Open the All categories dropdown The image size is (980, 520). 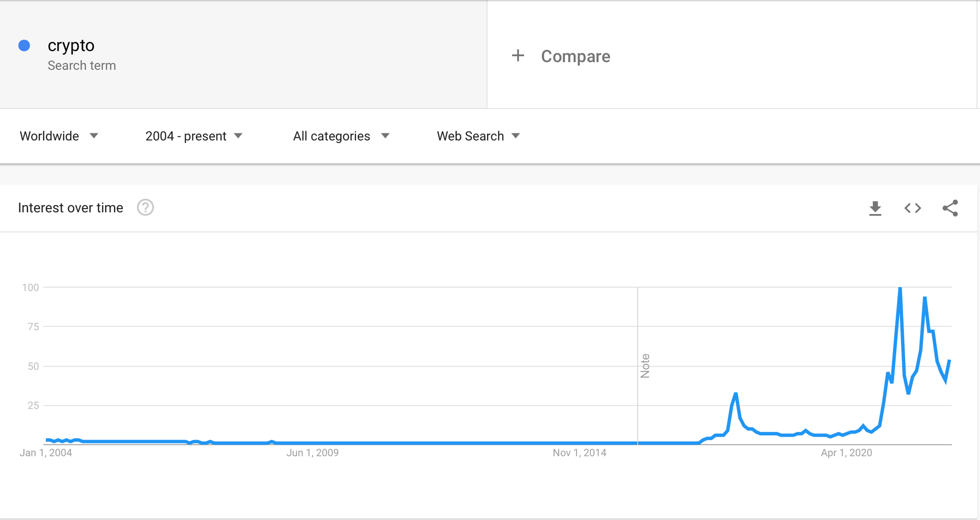[341, 136]
